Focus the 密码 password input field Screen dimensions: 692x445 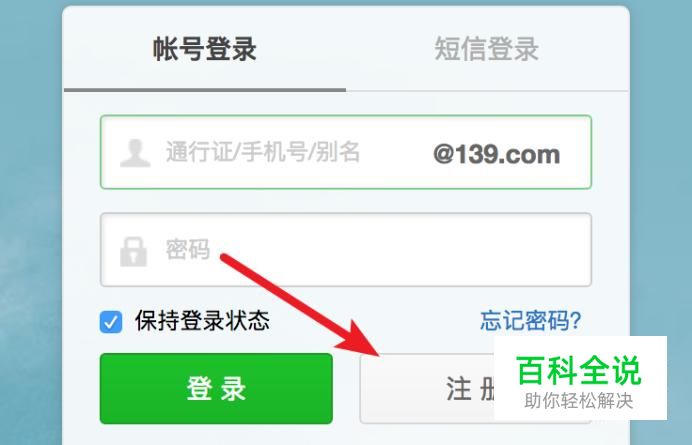coord(346,250)
